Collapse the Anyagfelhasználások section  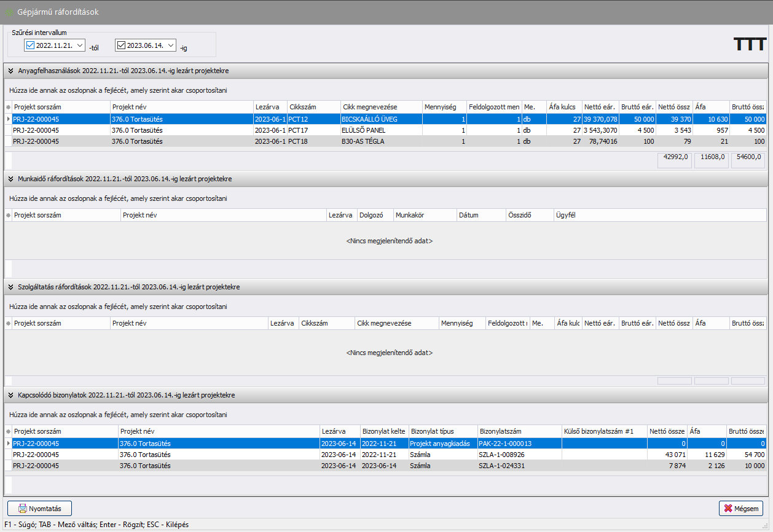coord(10,71)
